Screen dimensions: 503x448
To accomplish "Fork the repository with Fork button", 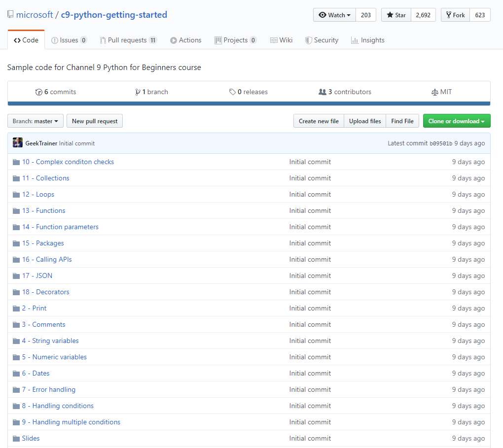I will click(x=455, y=15).
